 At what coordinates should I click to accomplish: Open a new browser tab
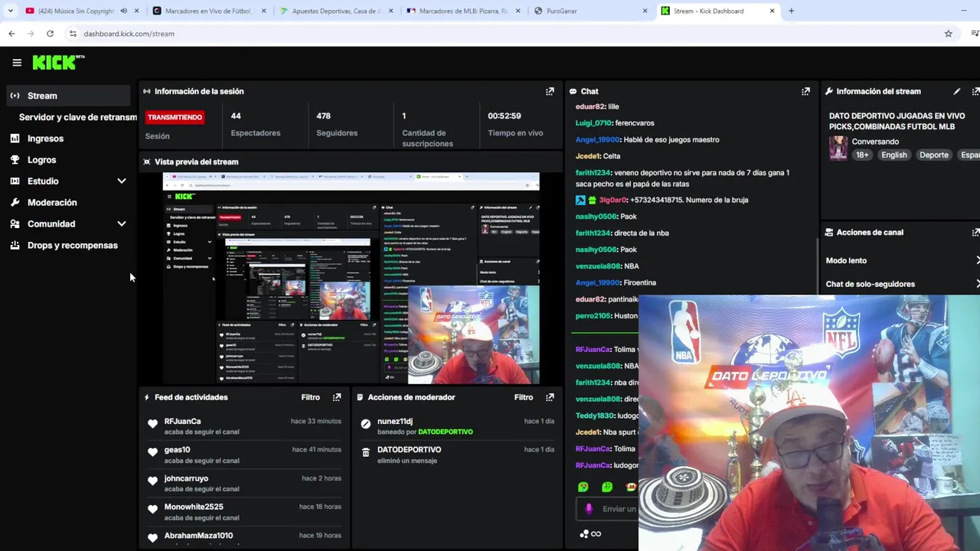click(791, 11)
